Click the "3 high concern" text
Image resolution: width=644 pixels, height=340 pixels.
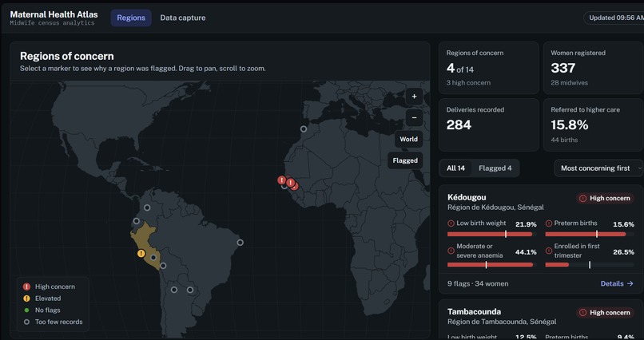point(469,83)
